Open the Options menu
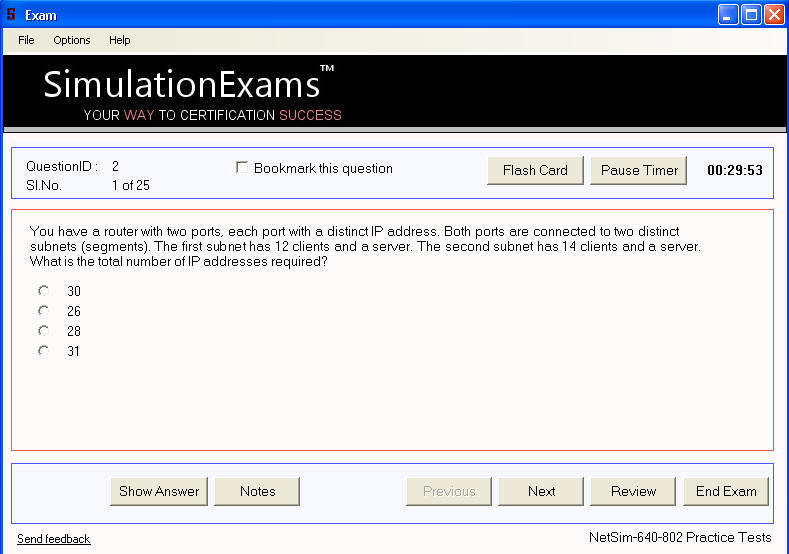This screenshot has width=789, height=554. (72, 40)
